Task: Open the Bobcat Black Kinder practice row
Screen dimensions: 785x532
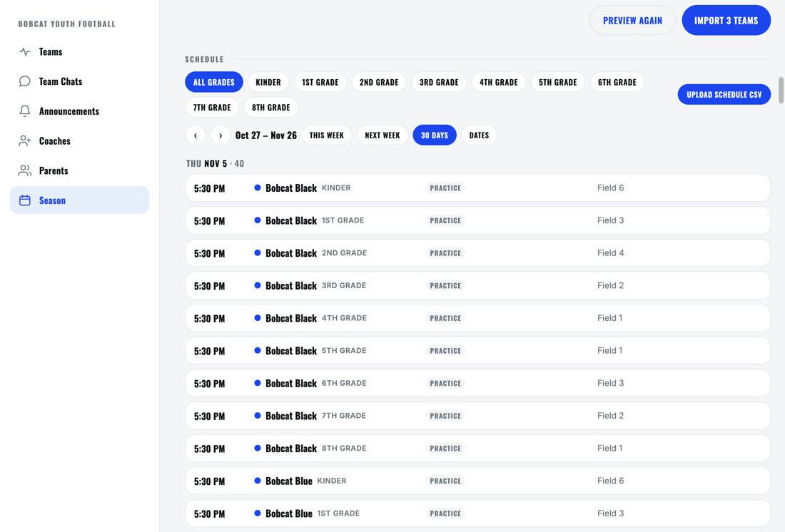Action: [x=477, y=188]
